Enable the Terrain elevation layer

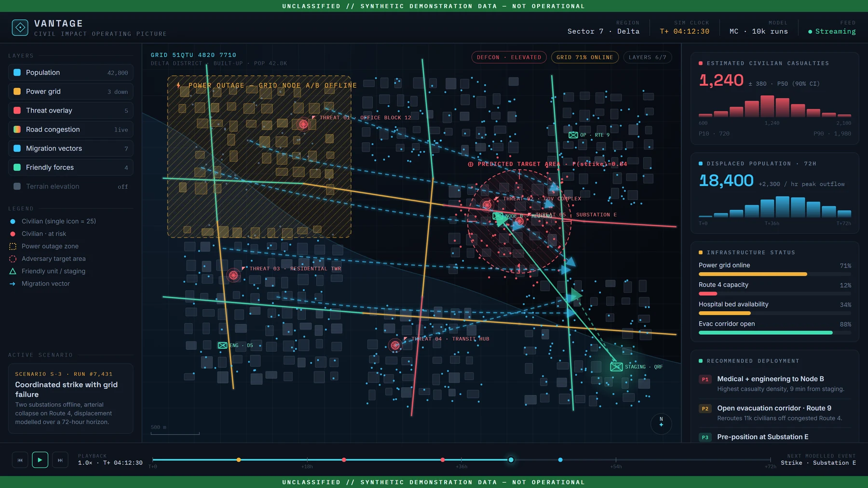tap(71, 186)
